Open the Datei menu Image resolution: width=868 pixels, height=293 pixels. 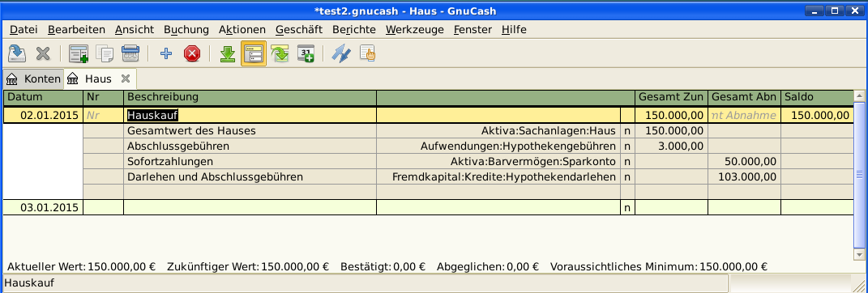(x=24, y=30)
